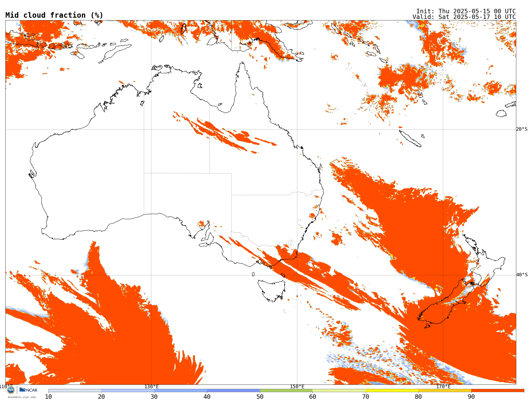Pick the 20-30 light blue color swatch
Image resolution: width=532 pixels, height=400 pixels.
click(128, 391)
